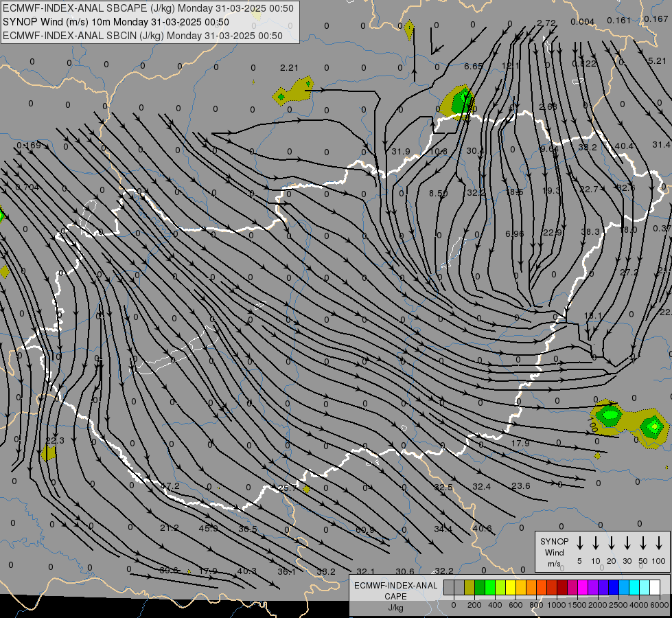This screenshot has width=672, height=618.
Task: Click the 200 label on CAPE scale
Action: (x=474, y=605)
